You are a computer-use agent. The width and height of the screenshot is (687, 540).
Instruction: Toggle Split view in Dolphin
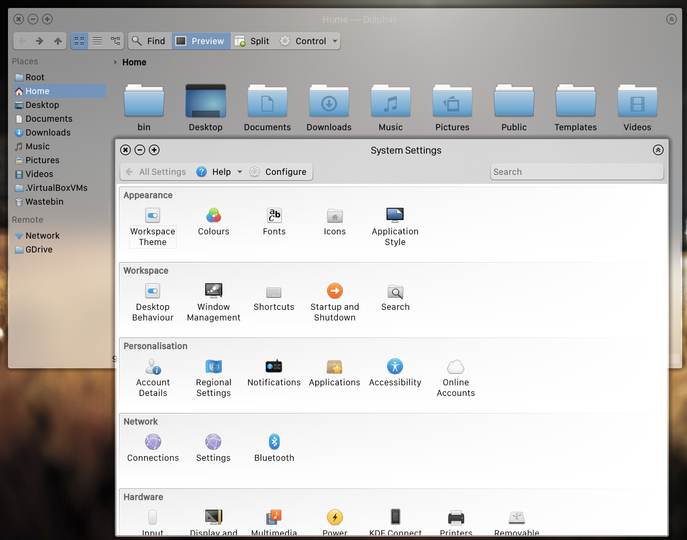tap(252, 41)
